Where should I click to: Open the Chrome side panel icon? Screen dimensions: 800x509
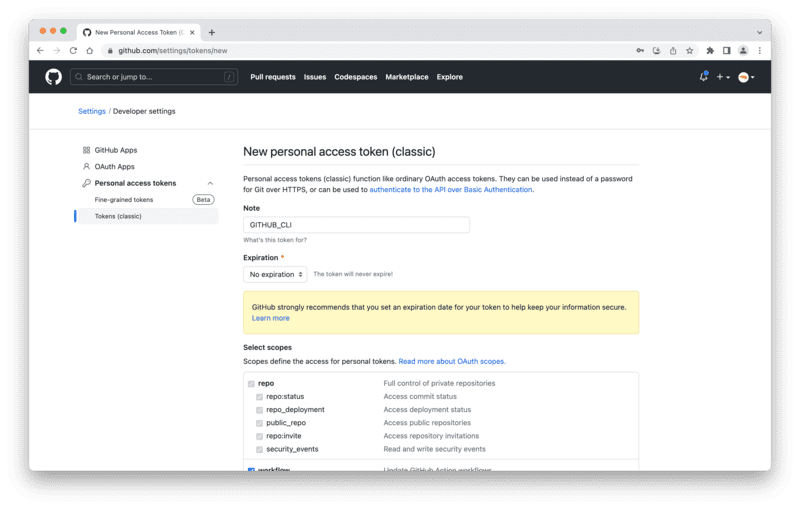(727, 50)
